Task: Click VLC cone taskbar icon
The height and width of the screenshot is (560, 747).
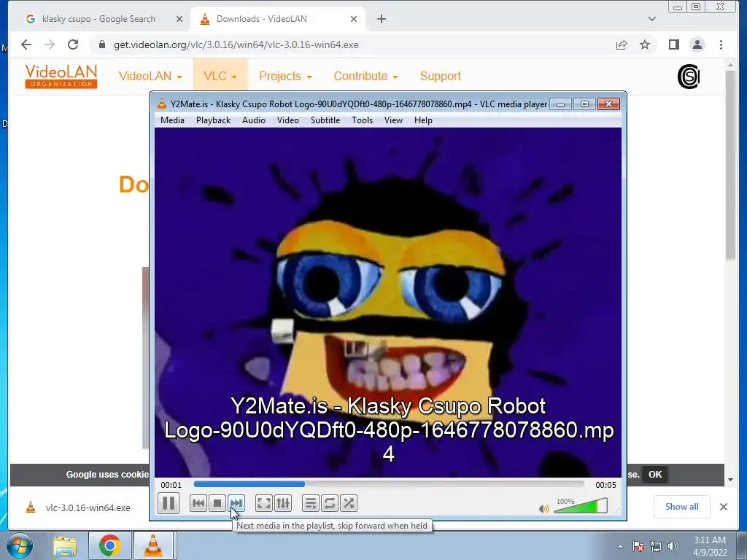Action: (153, 545)
